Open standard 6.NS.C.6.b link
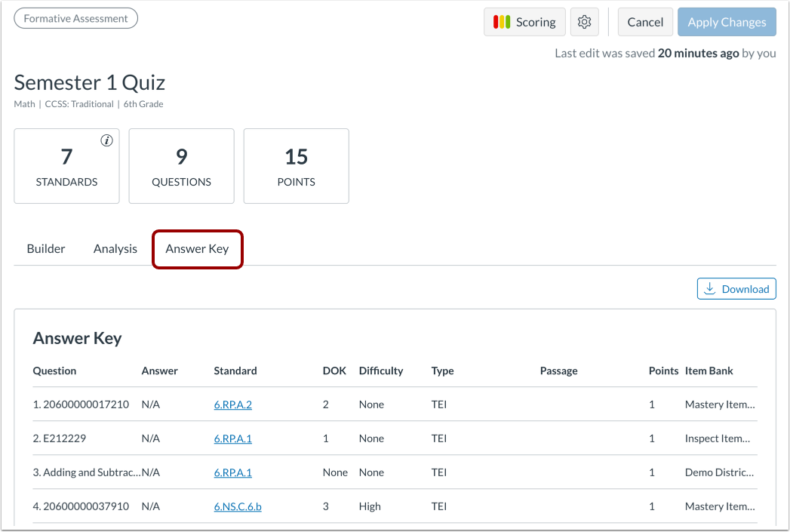 237,506
